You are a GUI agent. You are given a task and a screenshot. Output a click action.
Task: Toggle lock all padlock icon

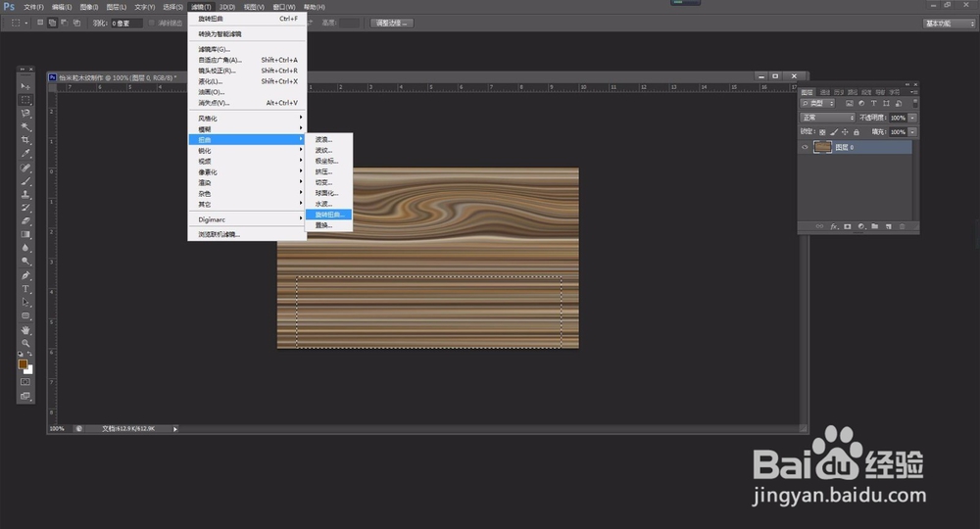coord(857,132)
